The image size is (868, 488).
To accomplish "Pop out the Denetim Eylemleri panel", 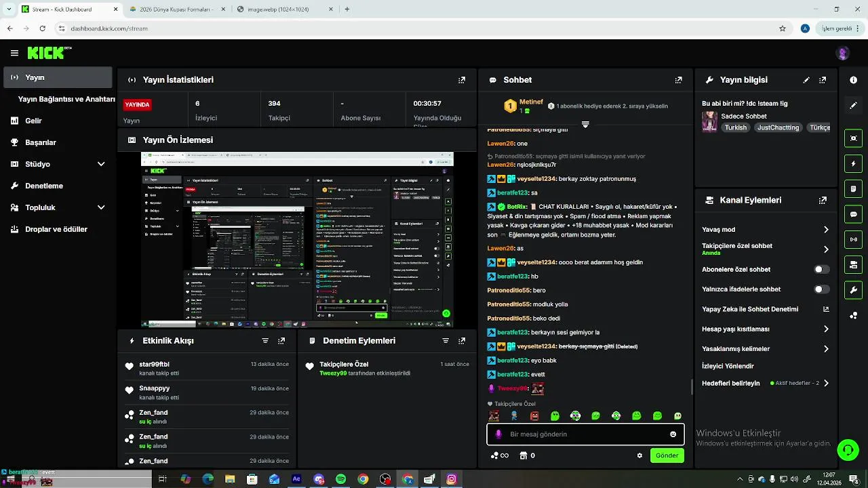I will click(462, 341).
